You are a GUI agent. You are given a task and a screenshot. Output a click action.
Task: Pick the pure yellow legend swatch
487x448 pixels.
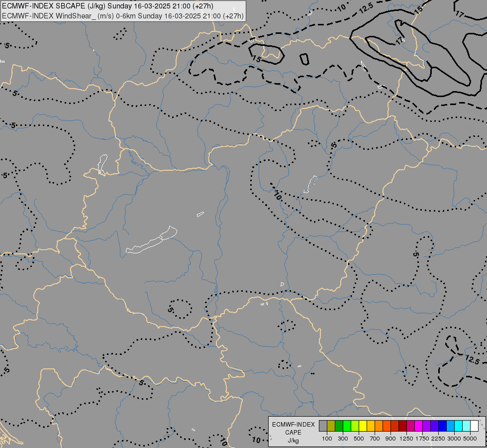pos(363,426)
